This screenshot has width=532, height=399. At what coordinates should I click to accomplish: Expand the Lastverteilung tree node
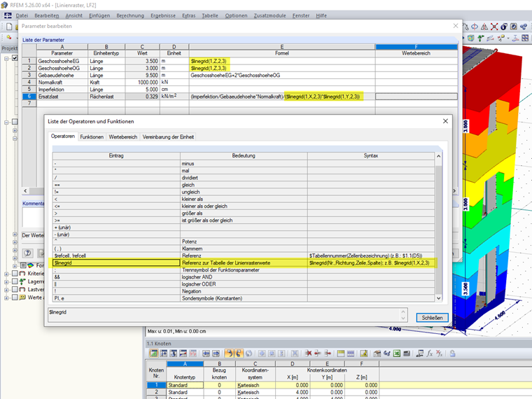6,290
